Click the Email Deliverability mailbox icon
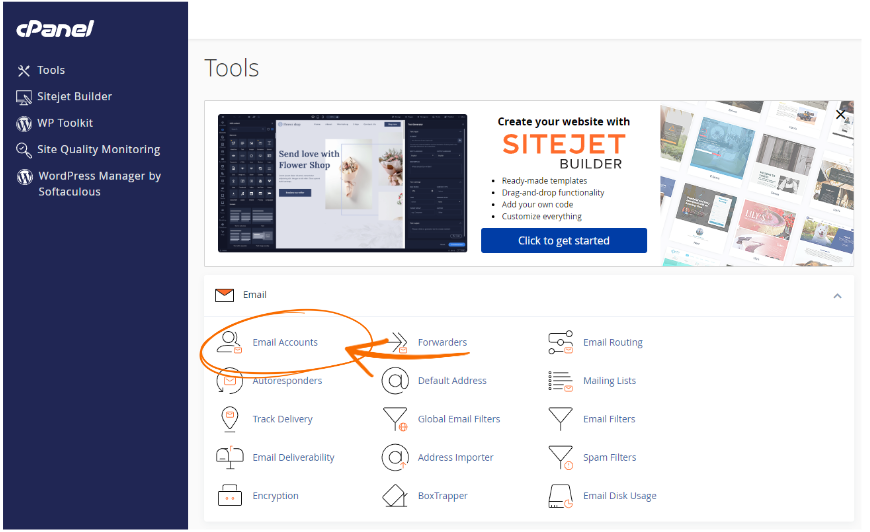Screen dimensions: 870x532 [x=230, y=458]
